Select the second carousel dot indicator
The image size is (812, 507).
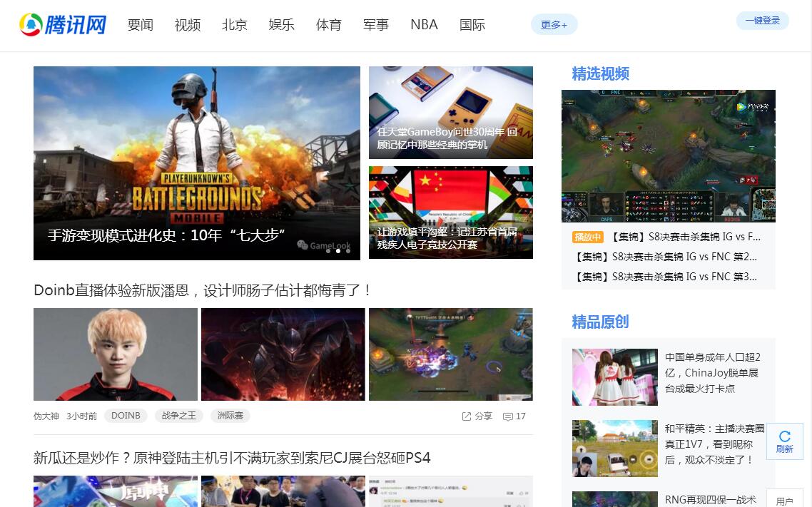coord(338,251)
